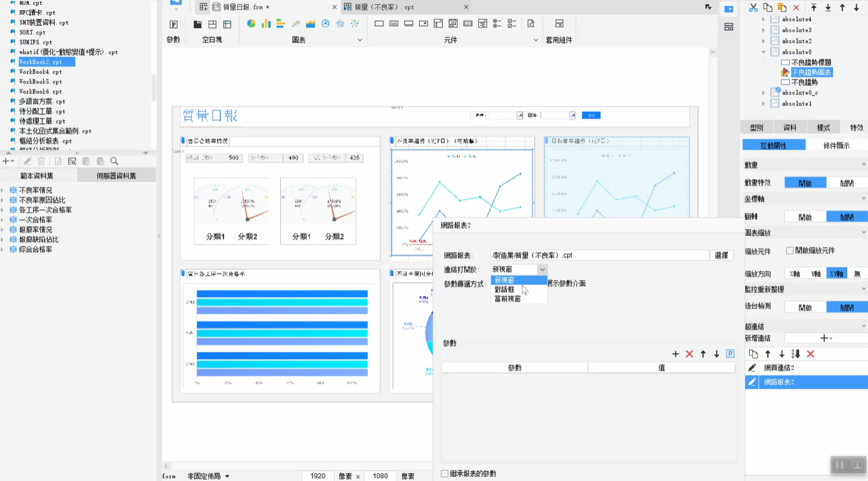This screenshot has width=868, height=481.
Task: Insert a pie chart from toolbar
Action: click(251, 24)
